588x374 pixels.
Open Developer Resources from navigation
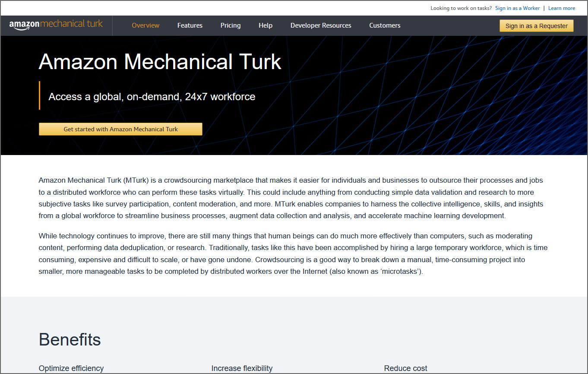point(320,25)
